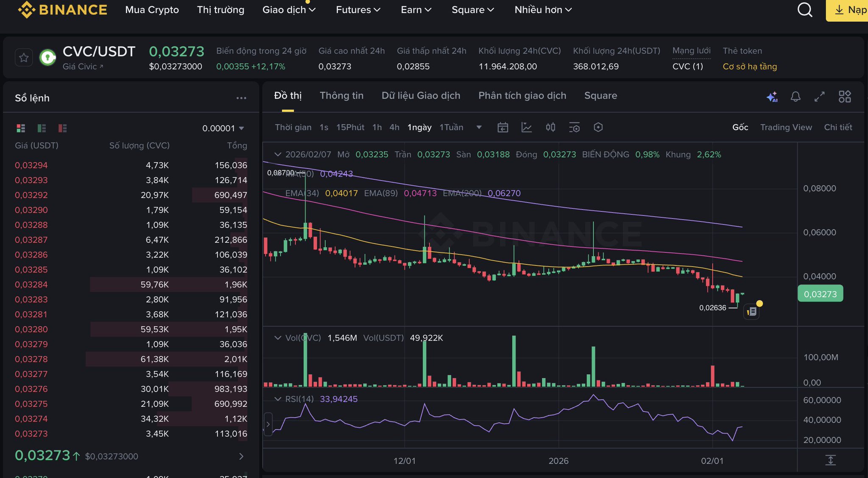Expand chart to fullscreen view

pyautogui.click(x=820, y=97)
